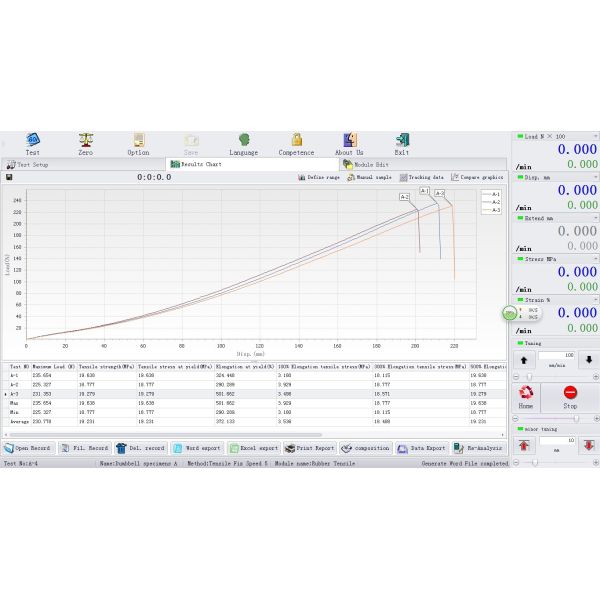
Task: Open the Option toolbar icon
Action: 138,140
